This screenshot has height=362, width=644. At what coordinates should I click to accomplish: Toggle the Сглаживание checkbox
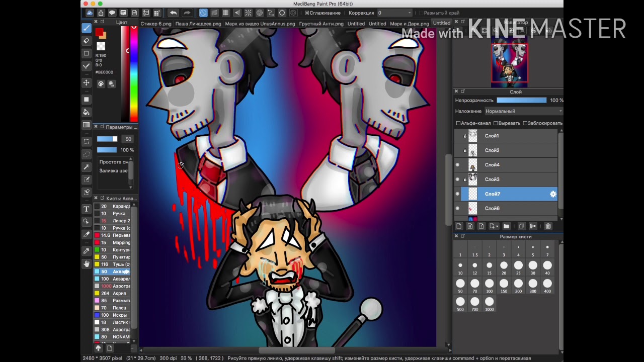click(307, 13)
